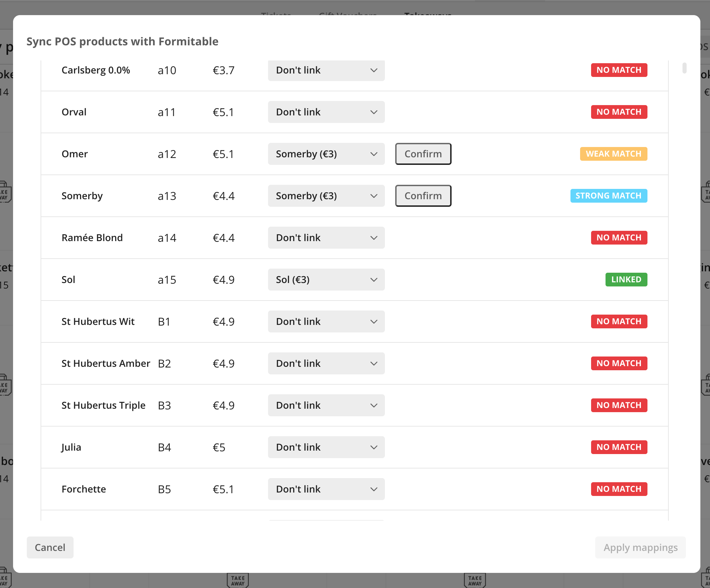710x588 pixels.
Task: Click the STRONG MATCH badge for Somerby
Action: pos(609,196)
